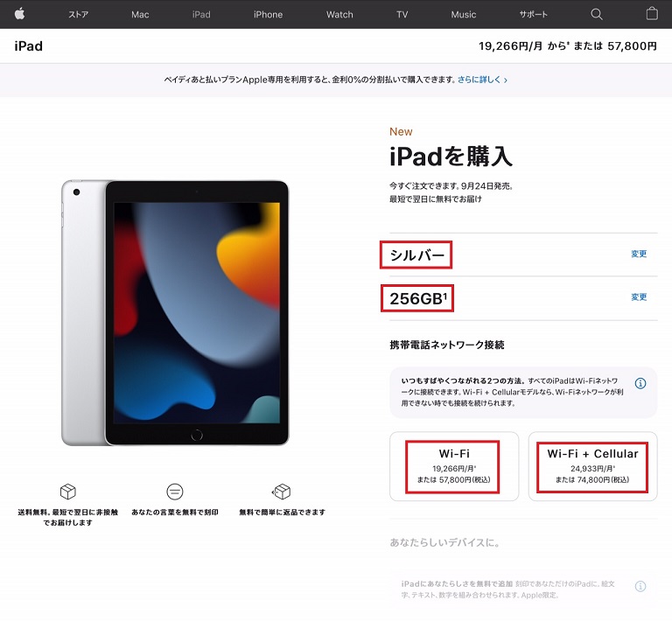Image resolution: width=672 pixels, height=621 pixels.
Task: Click the free shipping box icon
Action: click(68, 492)
